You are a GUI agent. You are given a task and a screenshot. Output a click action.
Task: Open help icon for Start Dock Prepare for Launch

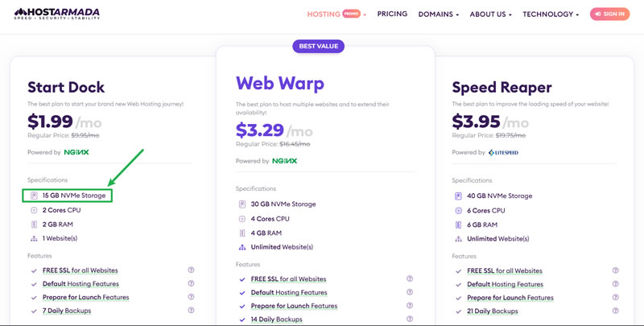click(191, 296)
